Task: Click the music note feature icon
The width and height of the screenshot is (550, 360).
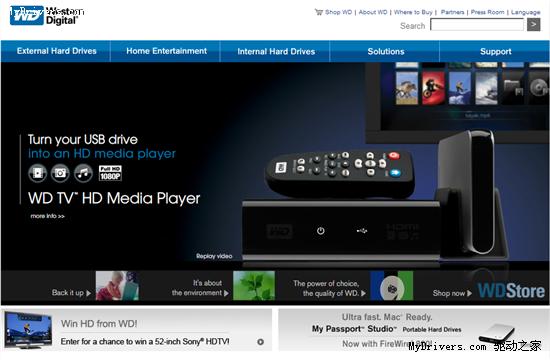Action: (x=83, y=173)
